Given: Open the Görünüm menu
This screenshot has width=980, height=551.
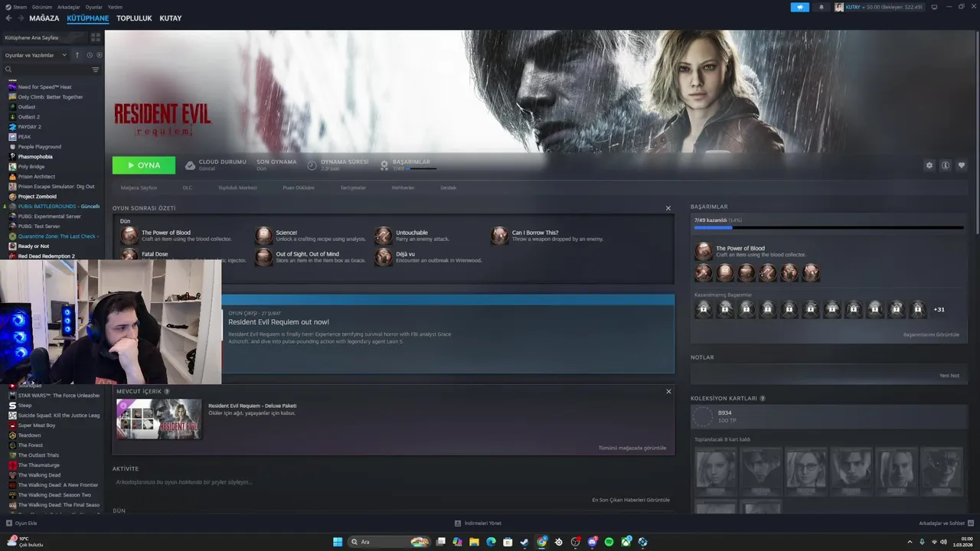Looking at the screenshot, I should [42, 7].
